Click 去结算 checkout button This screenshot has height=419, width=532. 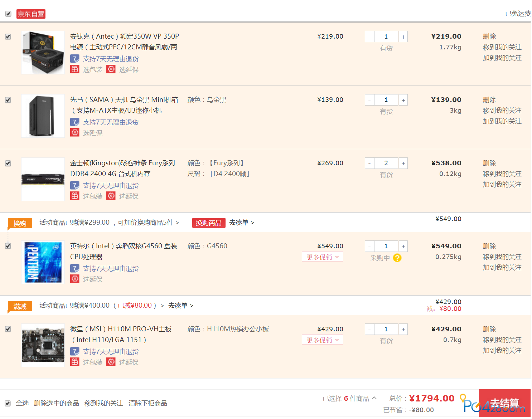(x=505, y=403)
